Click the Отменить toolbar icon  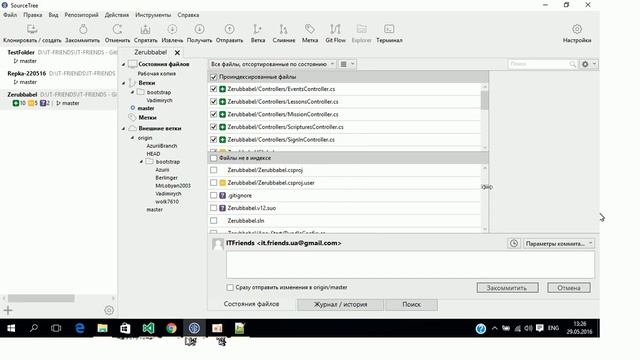pos(117,29)
